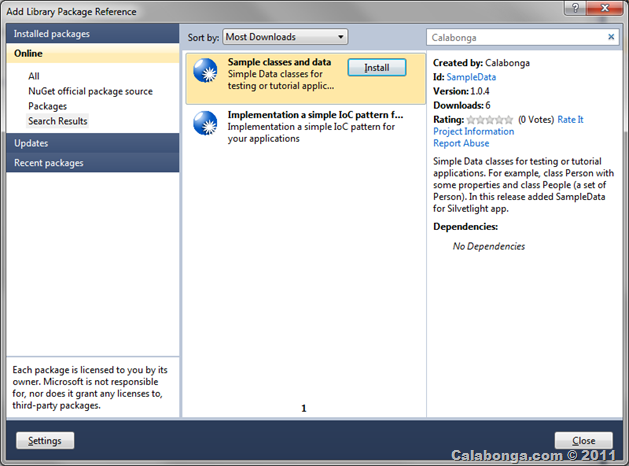The height and width of the screenshot is (466, 629).
Task: Click the Rate It link
Action: coord(570,120)
